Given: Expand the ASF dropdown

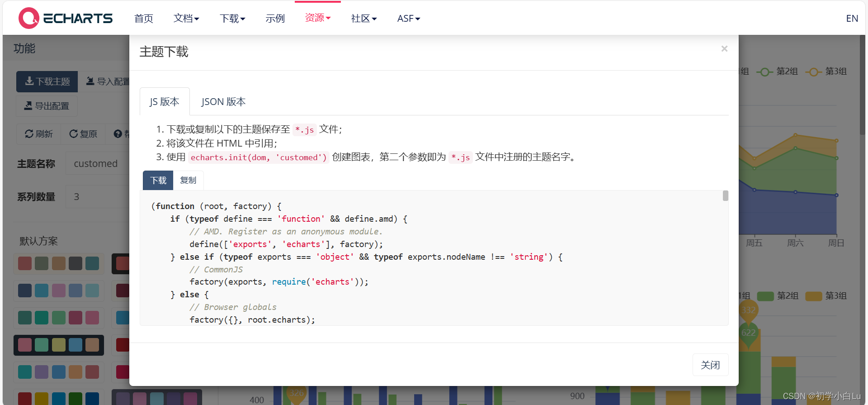Looking at the screenshot, I should coord(409,19).
